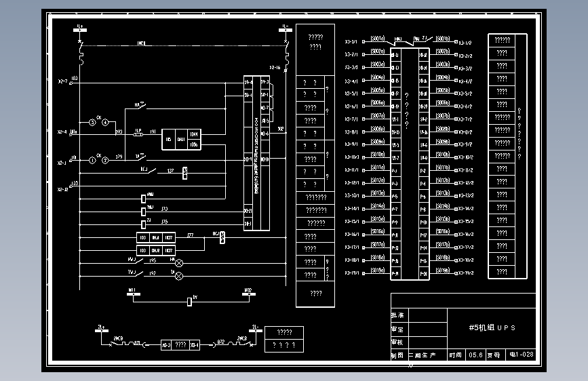Viewport: 588px width, 381px height.
Task: Select the '2L-' bus label
Action: pyautogui.click(x=255, y=327)
